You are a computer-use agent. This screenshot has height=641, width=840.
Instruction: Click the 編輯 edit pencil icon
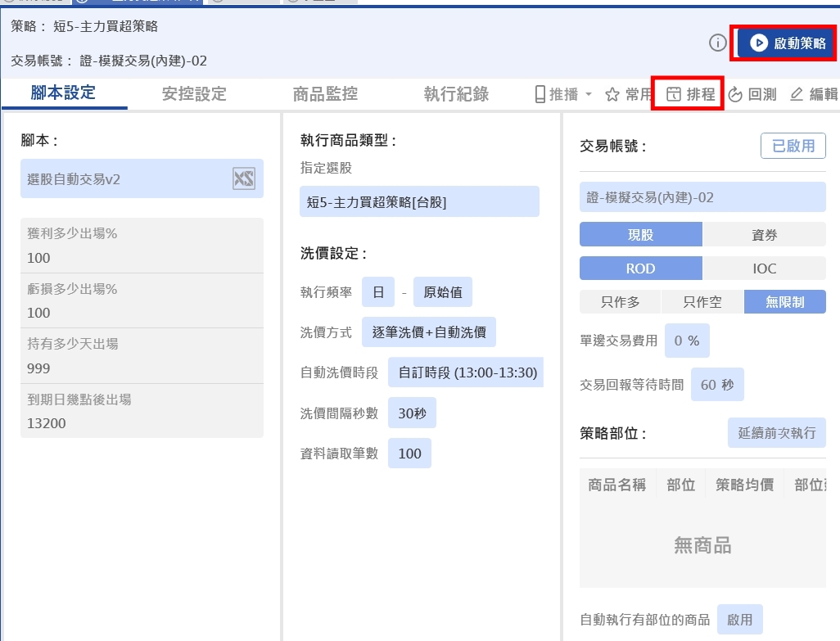(x=797, y=95)
